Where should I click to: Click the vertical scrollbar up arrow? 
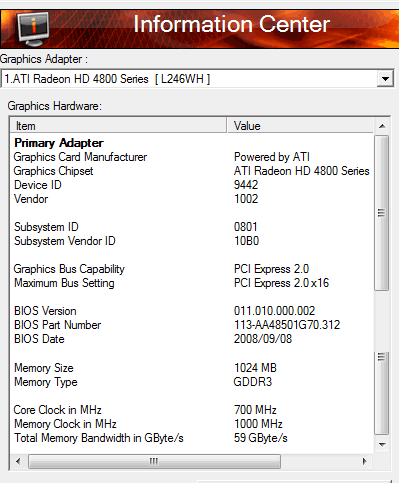point(382,126)
